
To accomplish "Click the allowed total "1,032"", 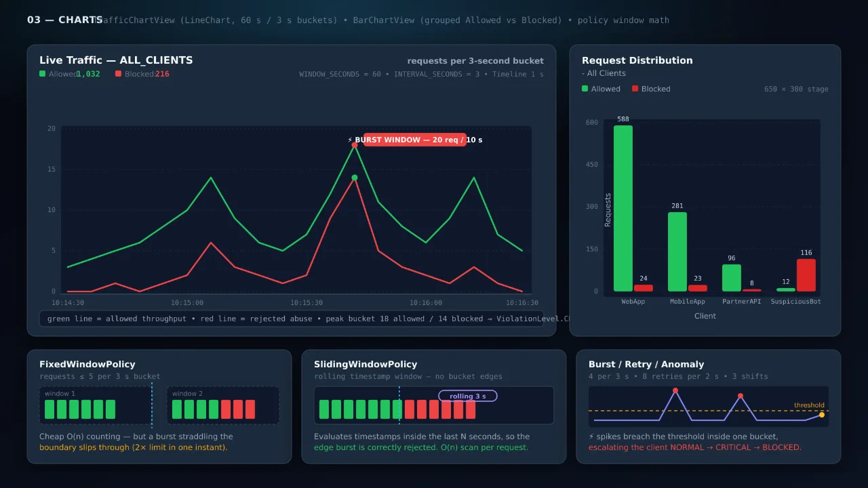I will [x=88, y=74].
